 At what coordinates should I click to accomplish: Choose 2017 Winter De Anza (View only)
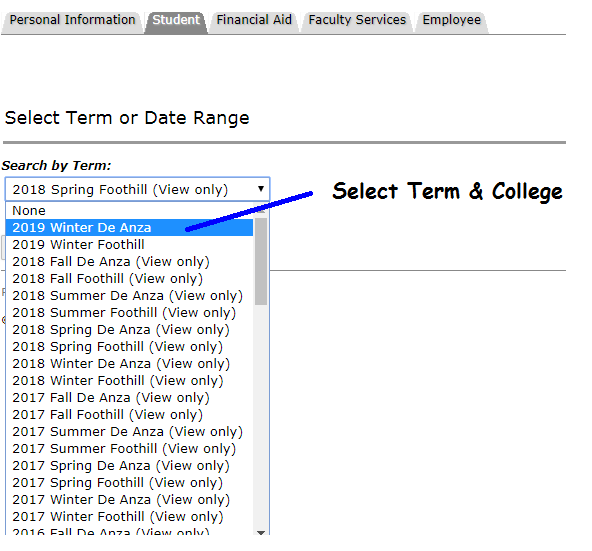tap(129, 499)
